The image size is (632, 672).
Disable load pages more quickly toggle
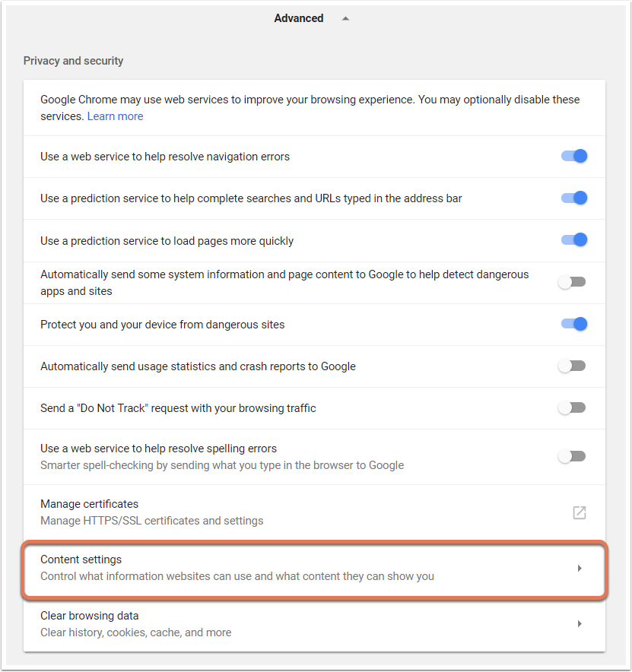[x=574, y=239]
